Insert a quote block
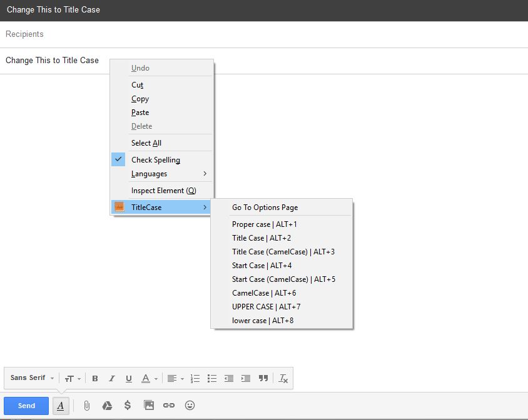The image size is (528, 420). pos(263,378)
